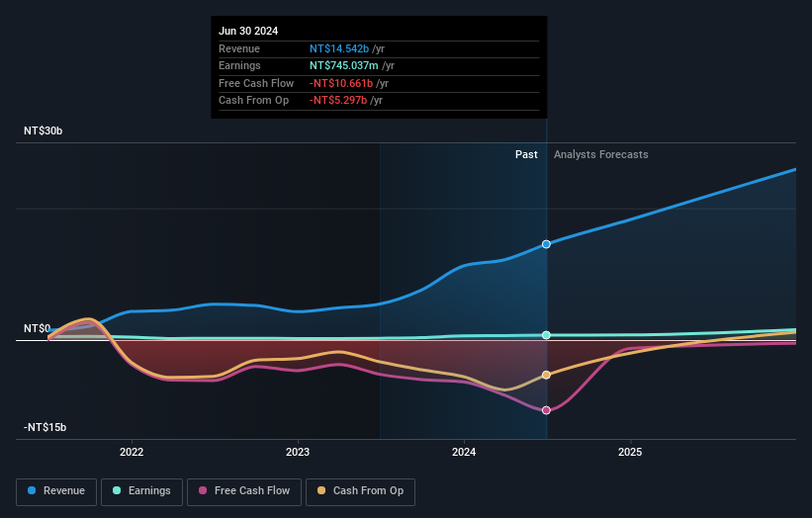This screenshot has height=518, width=812.
Task: Click the orange Cash From Op data point
Action: 546,376
